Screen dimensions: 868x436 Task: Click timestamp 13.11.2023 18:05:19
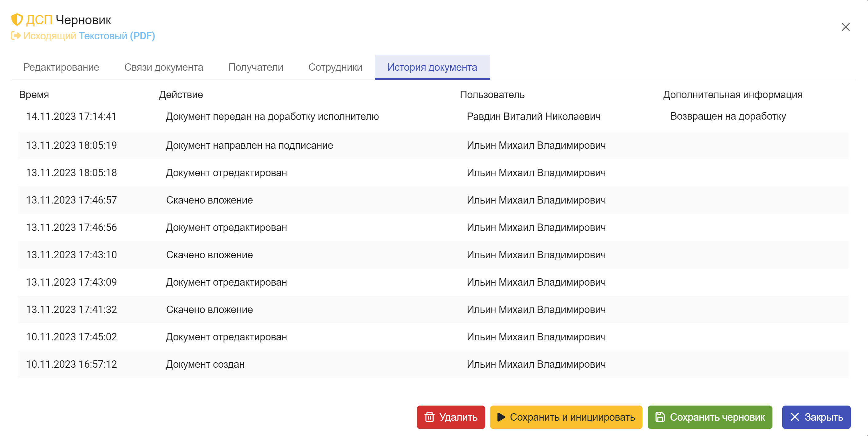click(71, 145)
